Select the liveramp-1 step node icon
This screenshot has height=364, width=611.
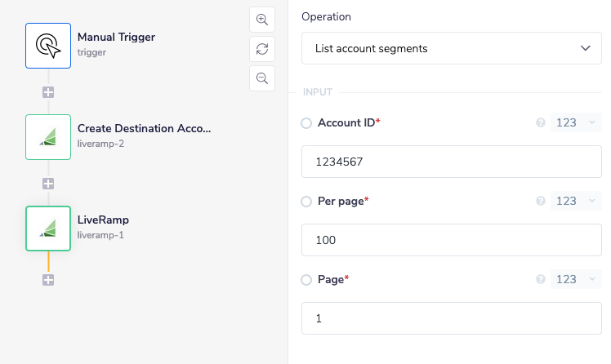coord(48,229)
